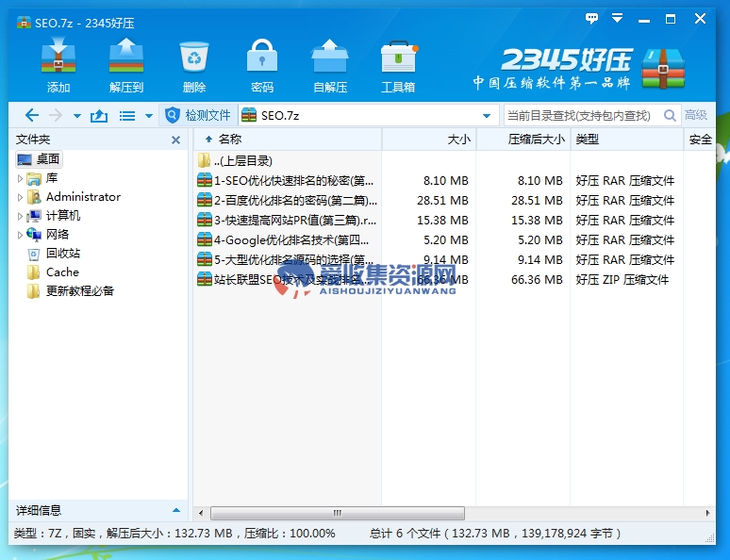730x560 pixels.
Task: Click the up-one-level folder icon
Action: click(99, 115)
